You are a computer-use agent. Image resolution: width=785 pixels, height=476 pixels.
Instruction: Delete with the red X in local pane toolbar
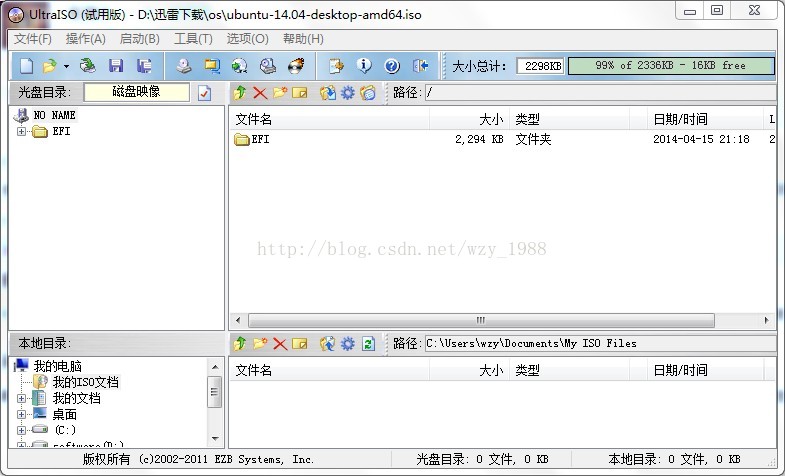tap(280, 344)
